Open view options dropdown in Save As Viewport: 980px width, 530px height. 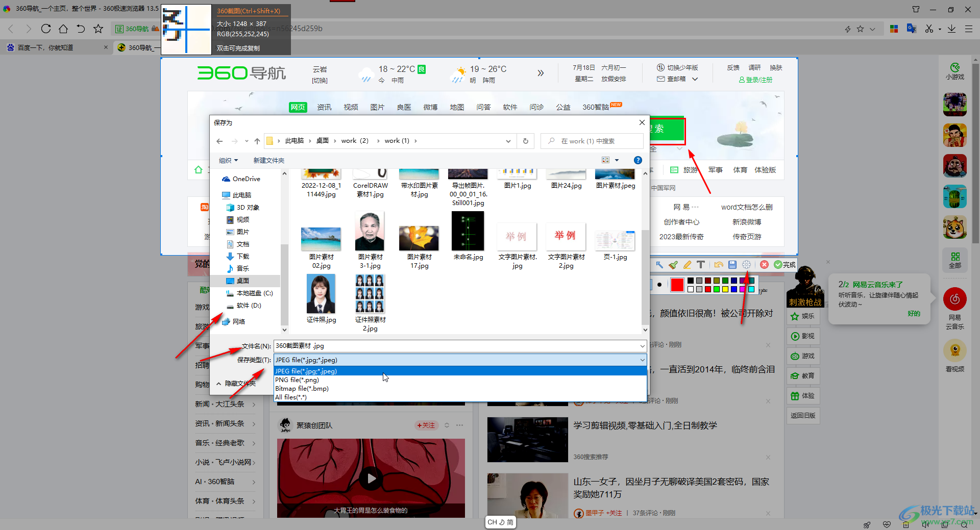point(617,160)
